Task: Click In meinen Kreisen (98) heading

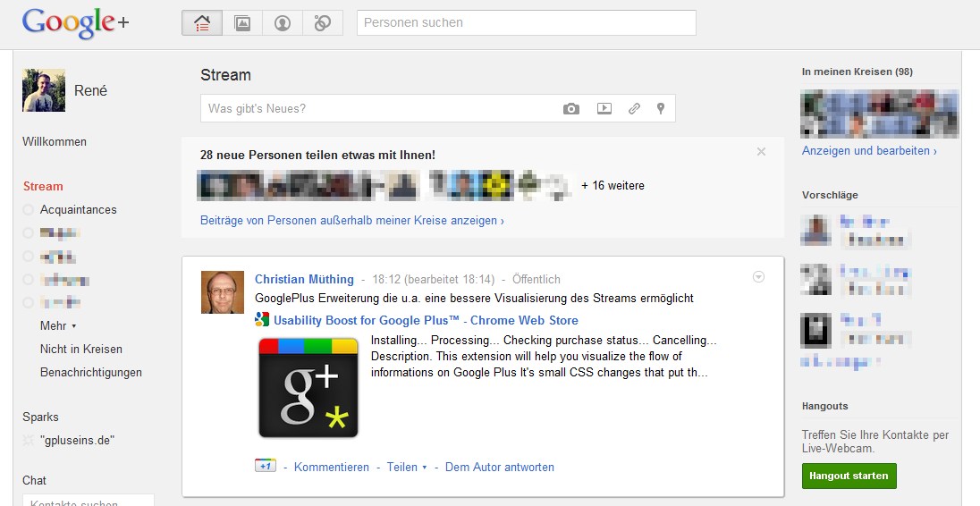Action: coord(857,72)
